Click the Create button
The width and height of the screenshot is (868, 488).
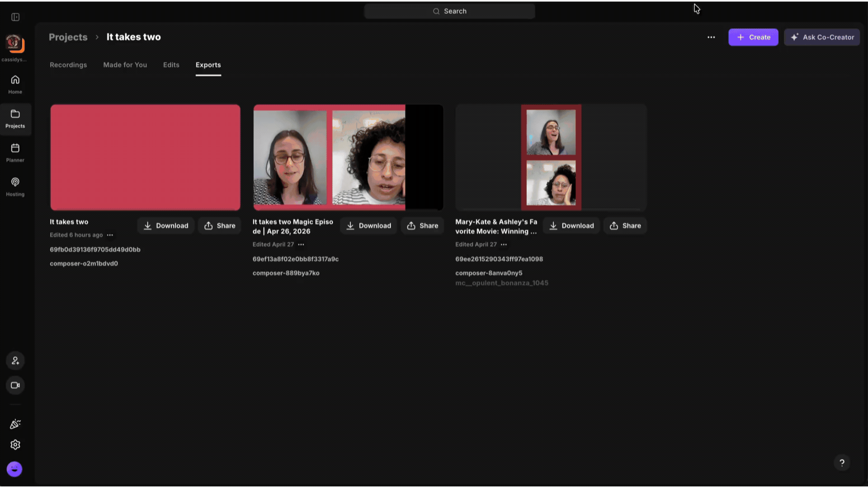[753, 37]
